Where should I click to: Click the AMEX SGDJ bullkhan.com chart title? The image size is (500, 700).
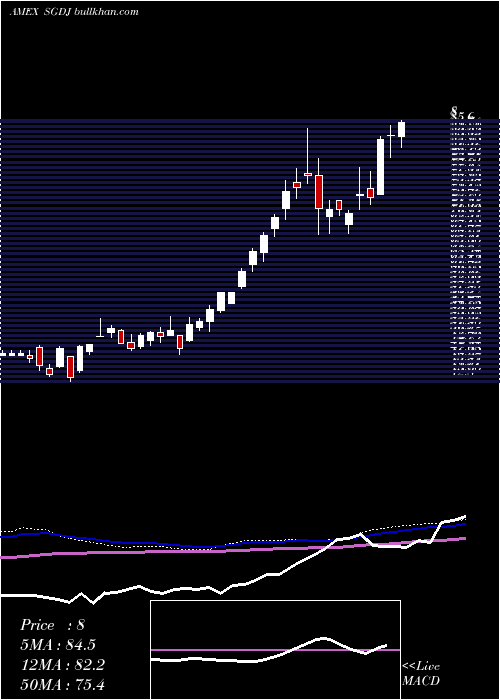click(74, 12)
